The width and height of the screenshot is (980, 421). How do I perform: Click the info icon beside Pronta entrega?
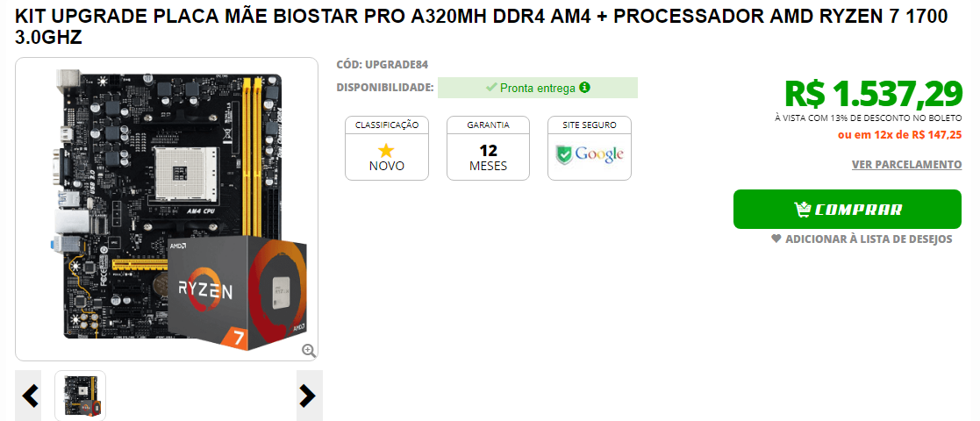pyautogui.click(x=584, y=88)
